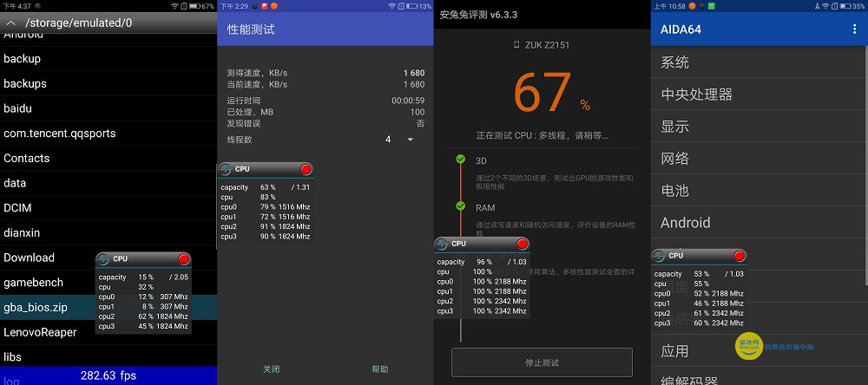Open the backups folder

pyautogui.click(x=108, y=83)
